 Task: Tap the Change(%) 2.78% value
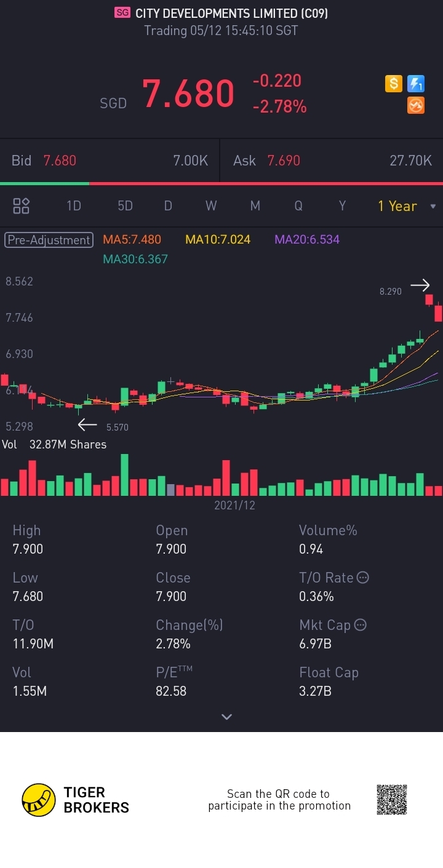point(173,643)
